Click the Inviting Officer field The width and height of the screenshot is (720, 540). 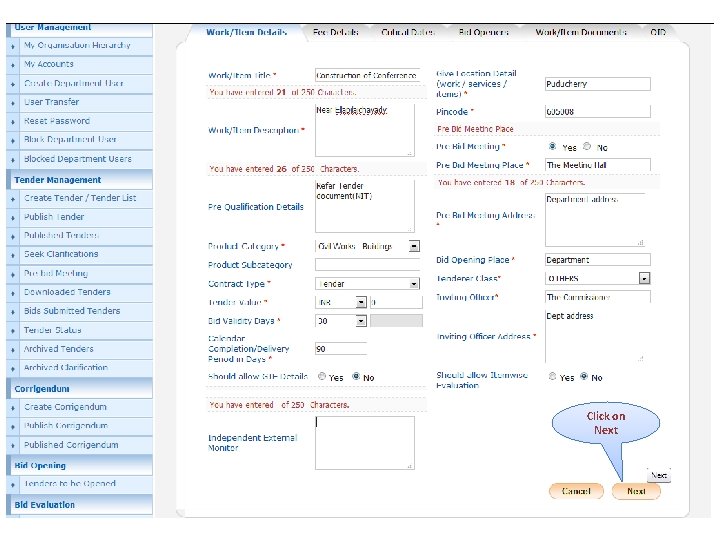coord(597,297)
